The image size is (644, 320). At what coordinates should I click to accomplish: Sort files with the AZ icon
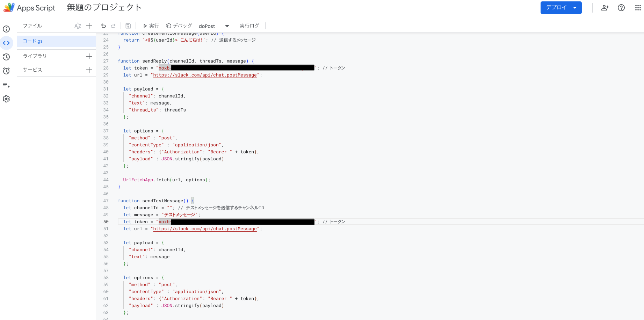coord(78,26)
